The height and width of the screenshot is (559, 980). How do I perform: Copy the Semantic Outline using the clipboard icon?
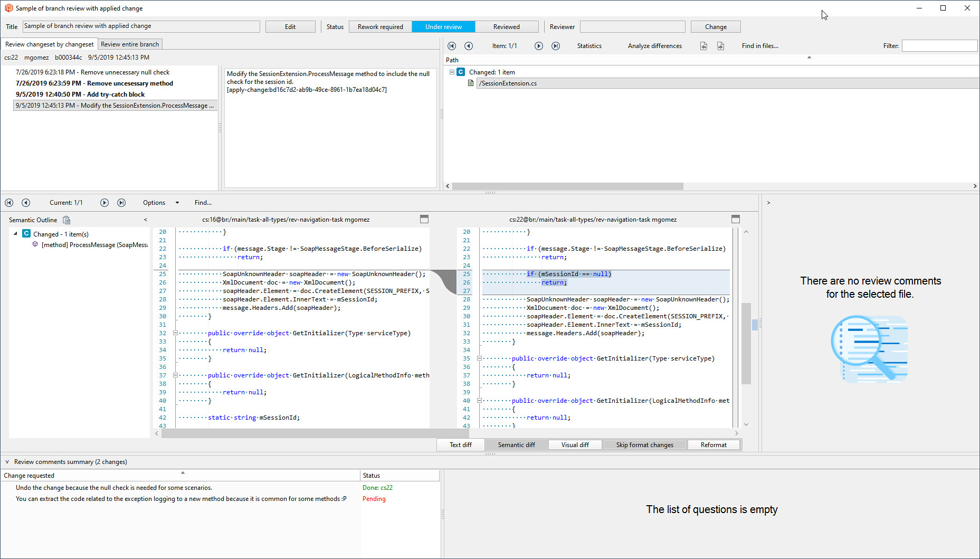pos(66,220)
